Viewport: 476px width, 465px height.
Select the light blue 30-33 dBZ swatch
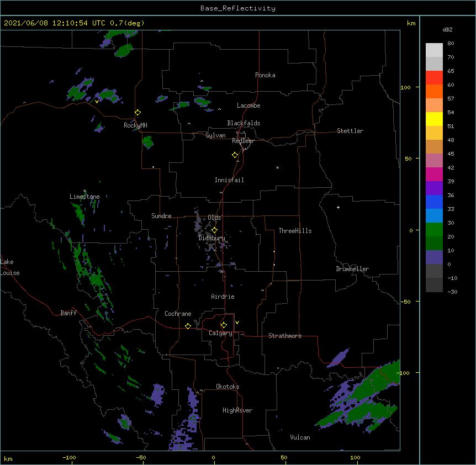pyautogui.click(x=434, y=216)
